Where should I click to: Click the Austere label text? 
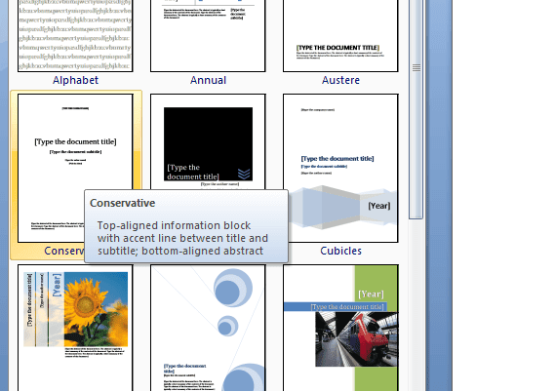tap(340, 80)
